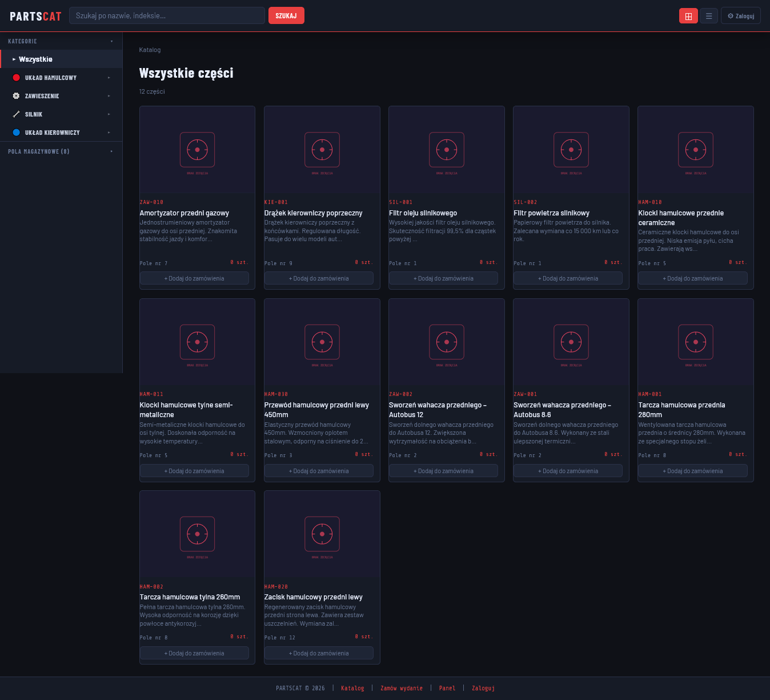
Task: Expand the Układ hamulcowy category arrow
Action: [x=109, y=78]
